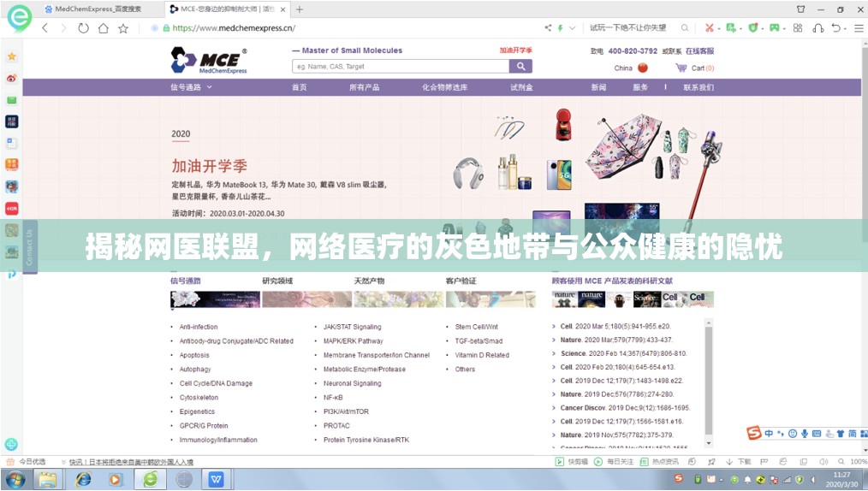
Task: Open Internet Explorer on the taskbar
Action: click(83, 479)
